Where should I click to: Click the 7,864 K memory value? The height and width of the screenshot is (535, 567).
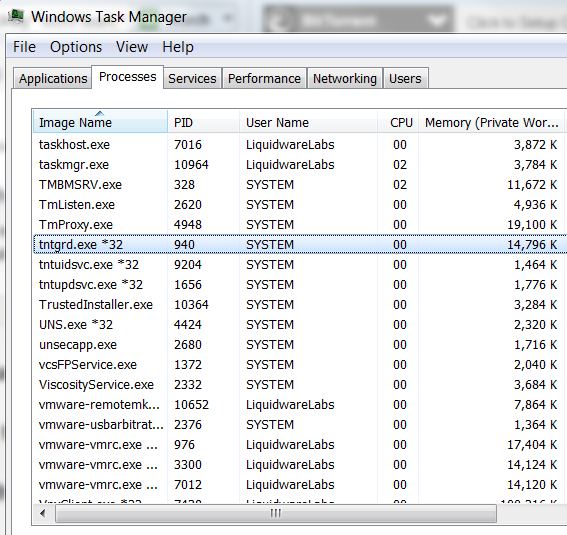click(536, 405)
